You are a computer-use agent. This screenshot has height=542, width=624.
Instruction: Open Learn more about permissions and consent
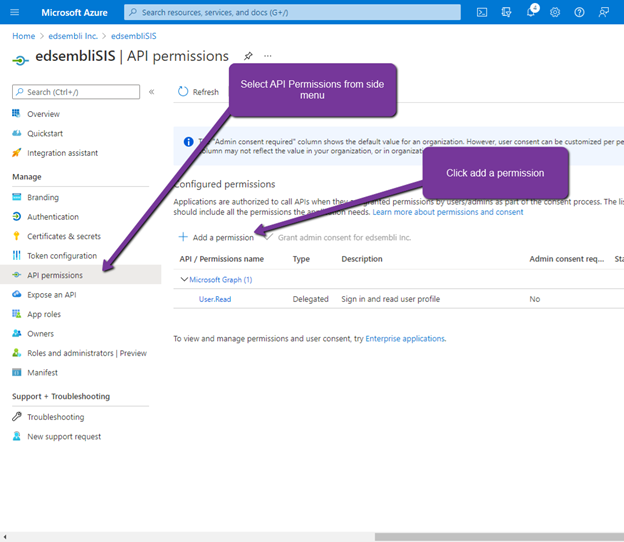[x=448, y=212]
